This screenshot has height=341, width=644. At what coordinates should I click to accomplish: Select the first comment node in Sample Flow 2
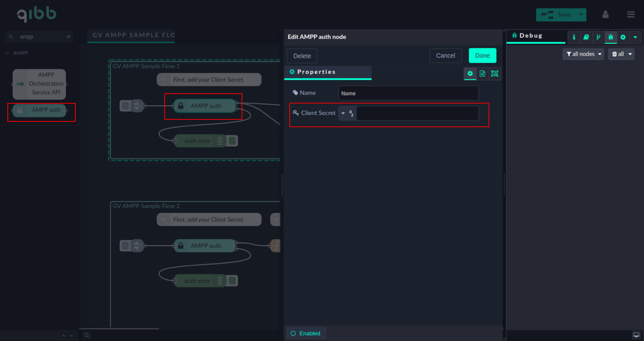point(209,219)
